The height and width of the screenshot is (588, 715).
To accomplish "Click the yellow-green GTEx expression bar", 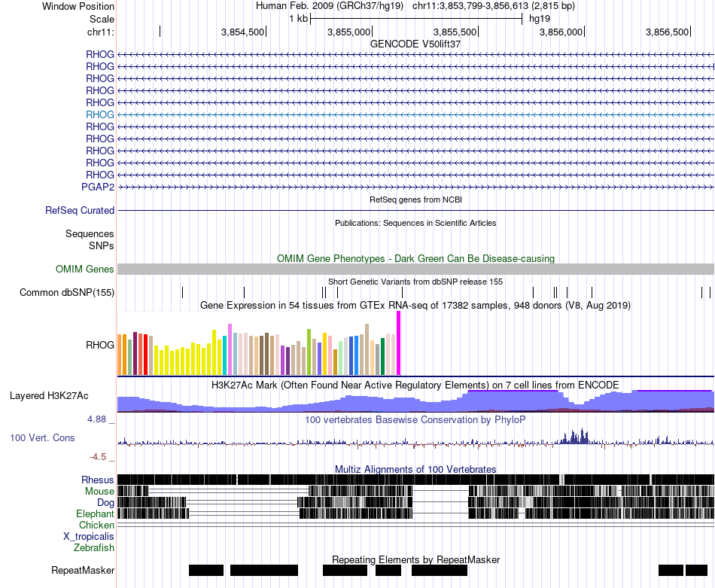I will coord(309,352).
